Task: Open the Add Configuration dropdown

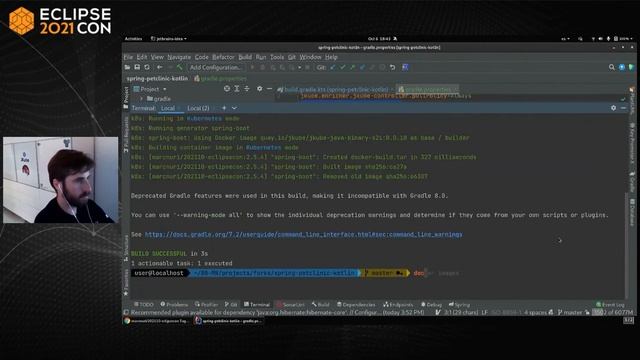Action: pyautogui.click(x=216, y=67)
